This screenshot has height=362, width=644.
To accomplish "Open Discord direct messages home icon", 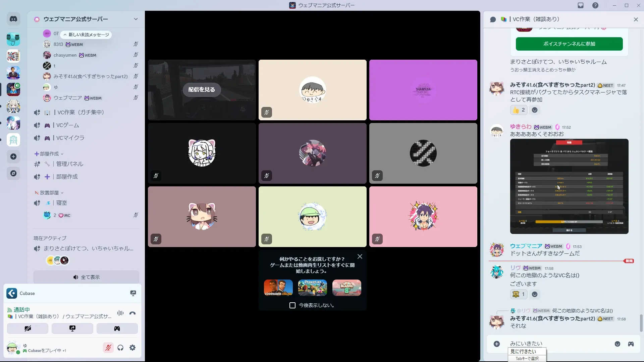I will tap(13, 19).
